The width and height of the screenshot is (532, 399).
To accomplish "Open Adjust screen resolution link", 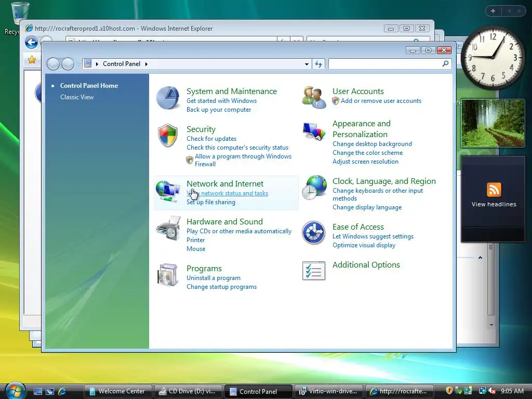I will (365, 162).
